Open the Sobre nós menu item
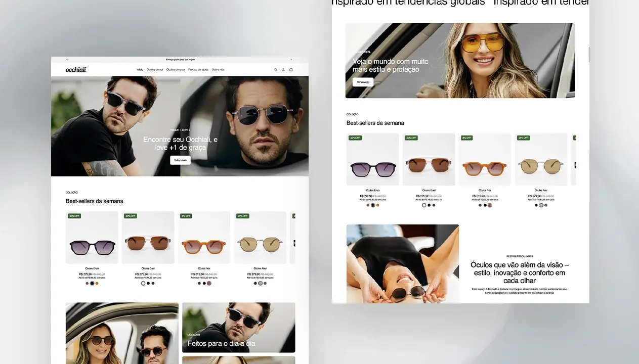The width and height of the screenshot is (639, 364). (x=218, y=69)
